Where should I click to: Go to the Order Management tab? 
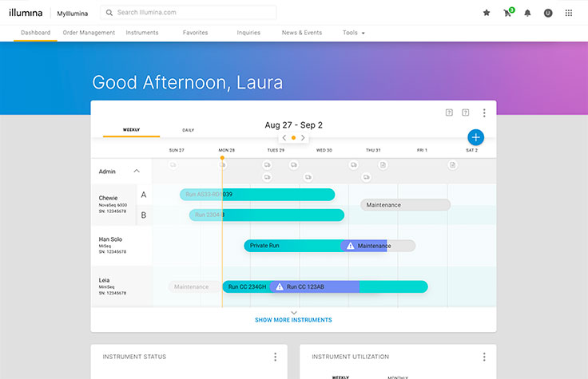point(88,33)
